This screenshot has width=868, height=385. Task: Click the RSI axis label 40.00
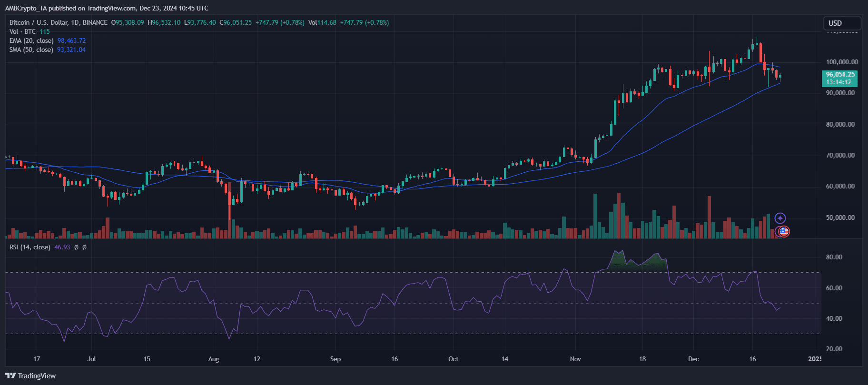click(x=834, y=318)
